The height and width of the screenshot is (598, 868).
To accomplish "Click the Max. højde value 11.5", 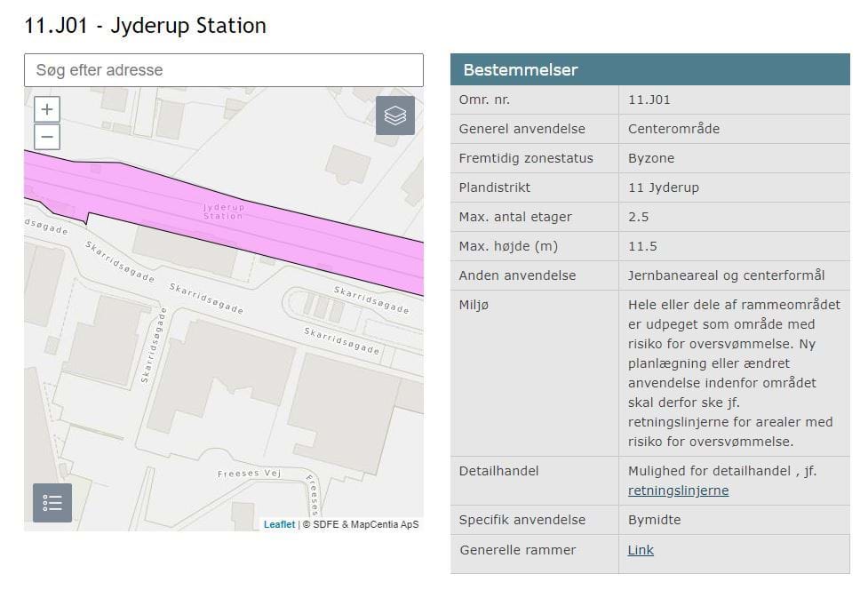I will pyautogui.click(x=642, y=246).
